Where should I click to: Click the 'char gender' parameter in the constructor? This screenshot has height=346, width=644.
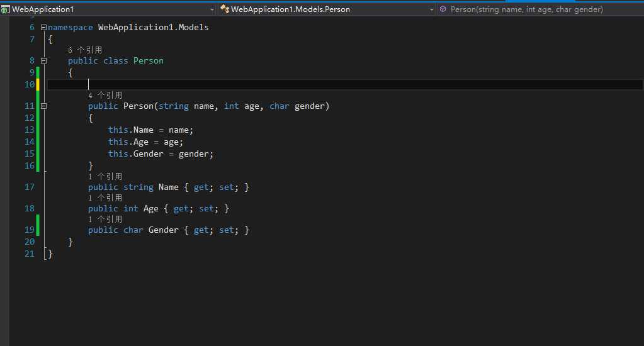point(297,106)
